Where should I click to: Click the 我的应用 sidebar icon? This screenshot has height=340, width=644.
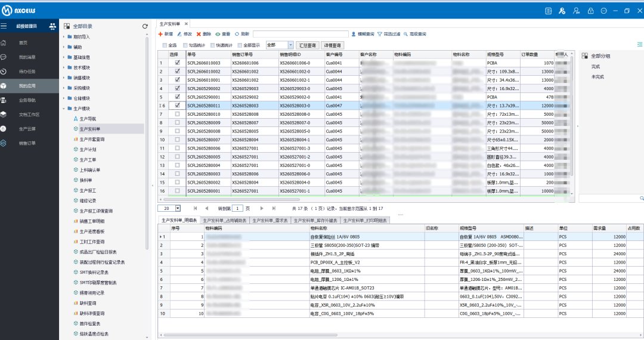pos(4,86)
